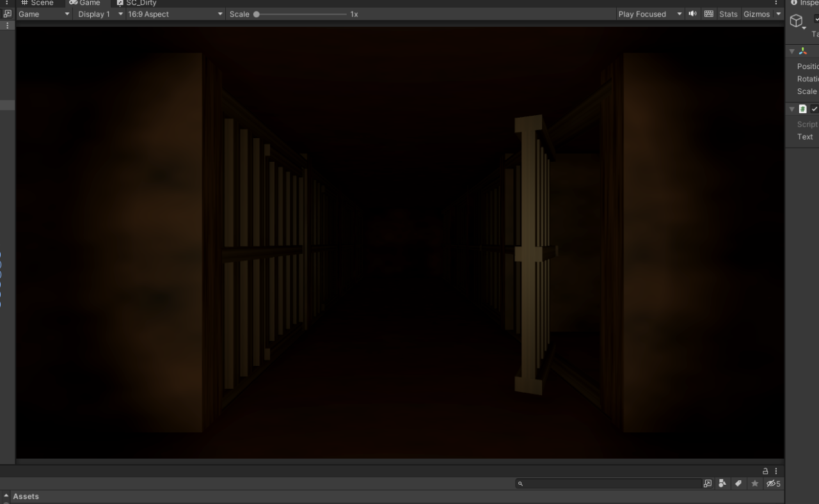Open the favorites star icon in Project panel
The height and width of the screenshot is (504, 819).
tap(755, 484)
